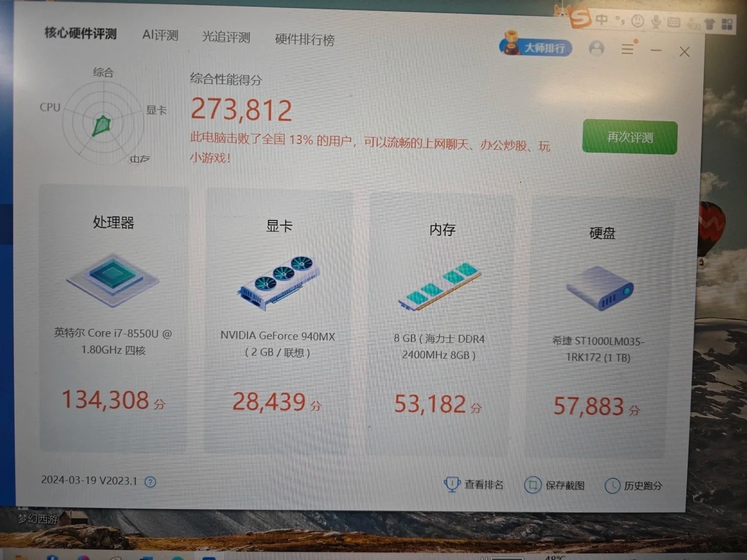Open the Sogou soft keyboard icon
This screenshot has width=747, height=560.
point(673,22)
